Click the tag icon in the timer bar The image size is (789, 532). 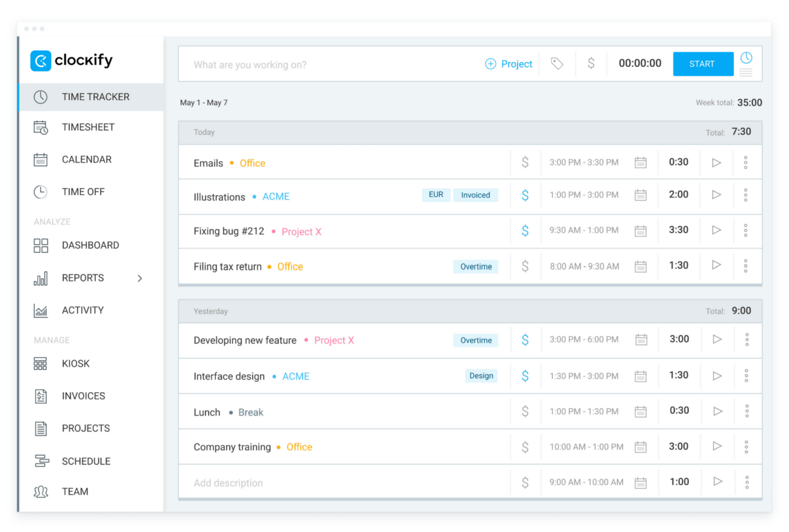557,64
